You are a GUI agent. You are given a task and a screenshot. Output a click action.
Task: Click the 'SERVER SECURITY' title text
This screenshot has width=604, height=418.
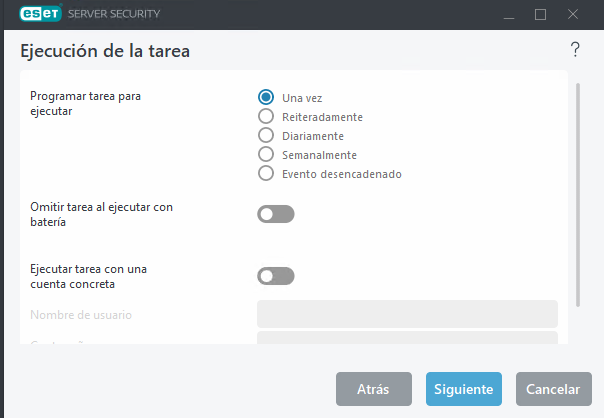114,14
